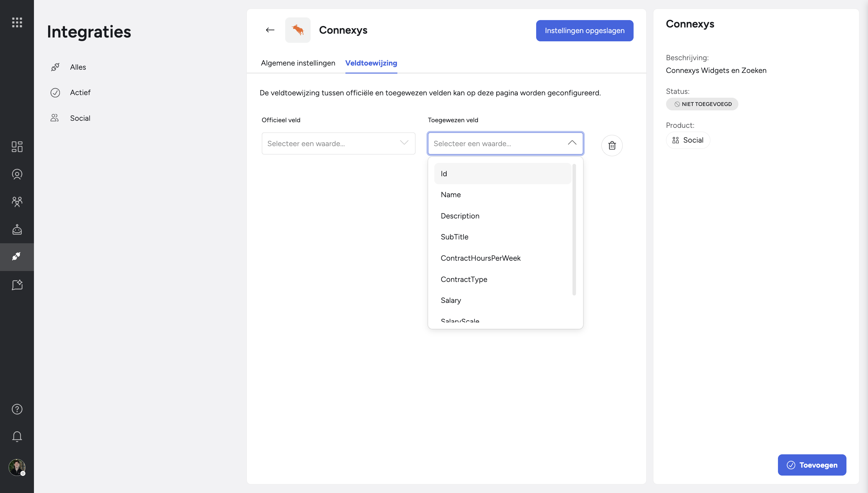The image size is (868, 493).
Task: Click the NIET TOEGEVOEGD status badge
Action: (x=702, y=104)
